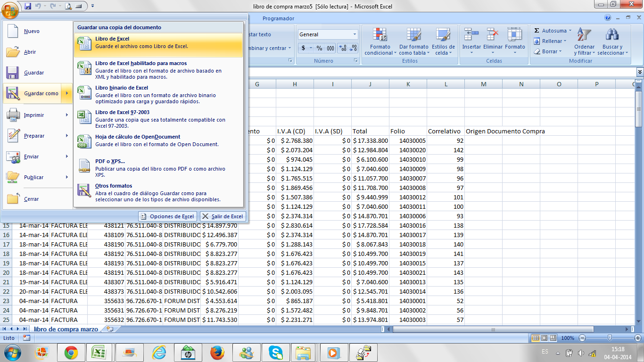Click the Excel help question mark icon
The image size is (644, 362).
point(608,18)
